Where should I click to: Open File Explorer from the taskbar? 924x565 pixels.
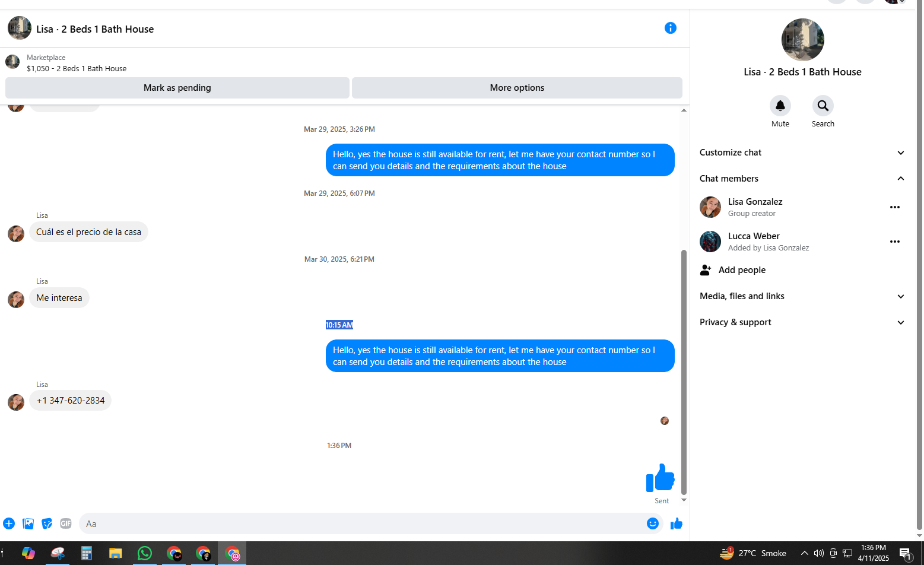(116, 553)
